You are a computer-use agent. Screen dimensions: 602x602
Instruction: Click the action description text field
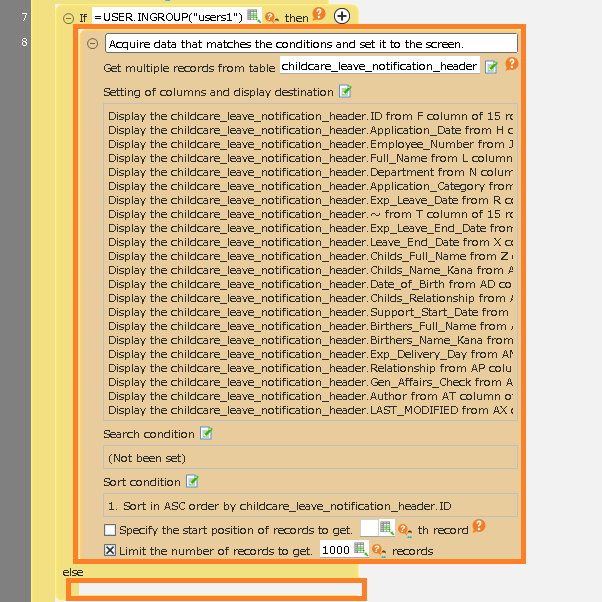[x=310, y=44]
